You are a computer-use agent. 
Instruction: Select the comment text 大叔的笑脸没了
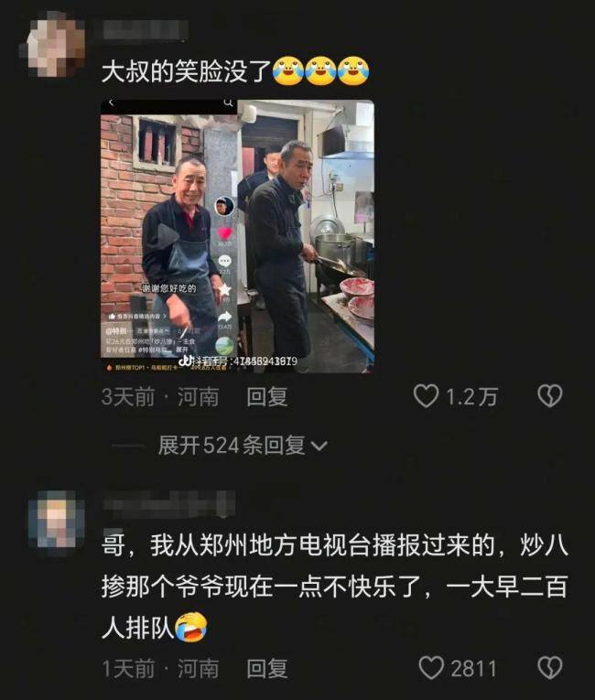pyautogui.click(x=186, y=71)
